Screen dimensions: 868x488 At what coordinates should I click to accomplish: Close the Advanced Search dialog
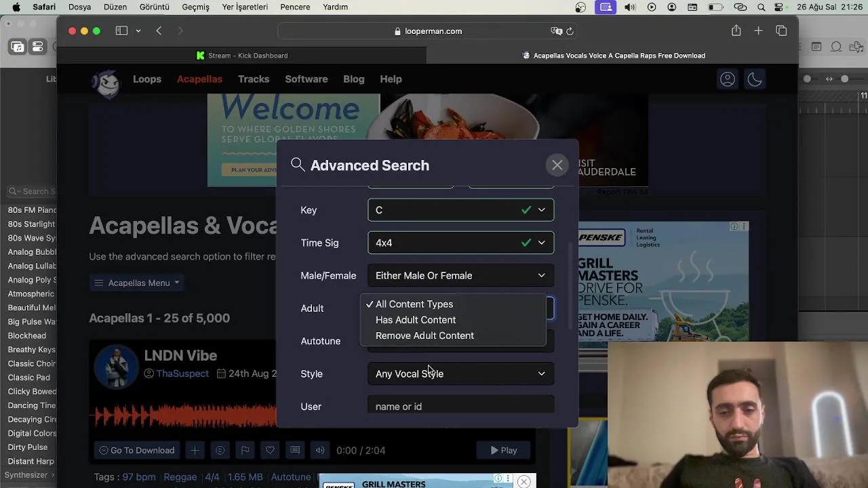point(557,165)
